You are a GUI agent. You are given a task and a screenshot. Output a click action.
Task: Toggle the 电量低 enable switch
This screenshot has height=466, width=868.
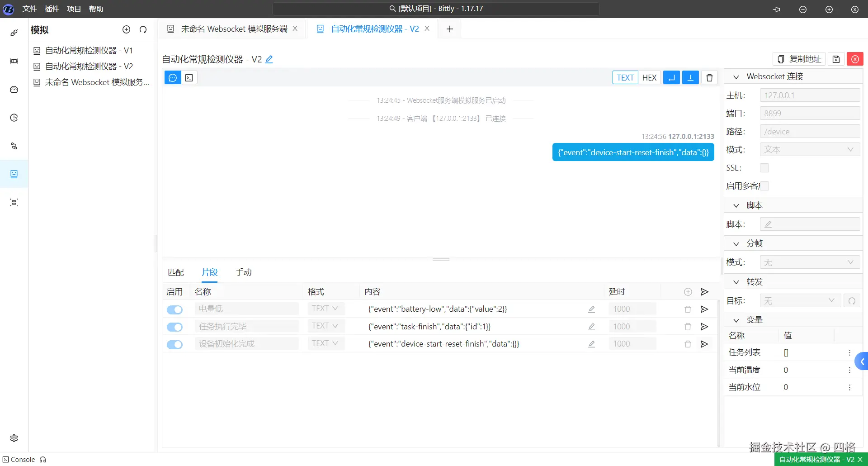click(175, 309)
